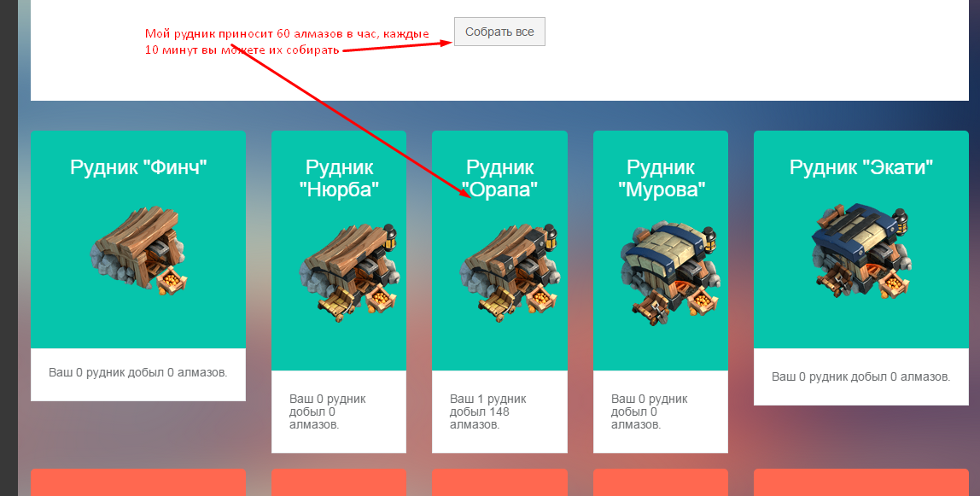Screen dimensions: 980x496
Task: Click the orange card below the Финч mine
Action: [138, 483]
